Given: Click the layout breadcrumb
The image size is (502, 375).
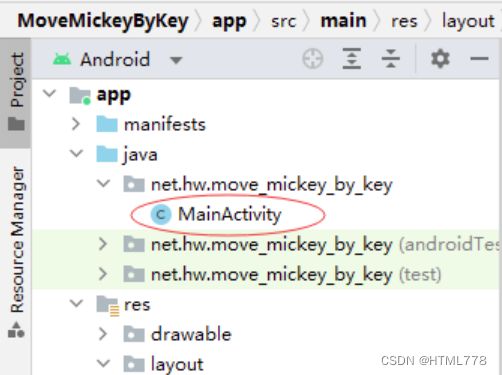Looking at the screenshot, I should click(x=468, y=22).
